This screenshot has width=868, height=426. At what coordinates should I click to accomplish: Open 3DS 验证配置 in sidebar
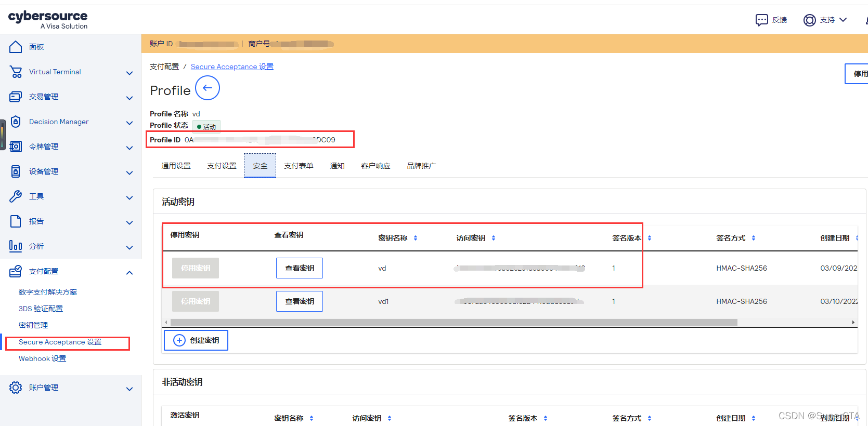[41, 309]
